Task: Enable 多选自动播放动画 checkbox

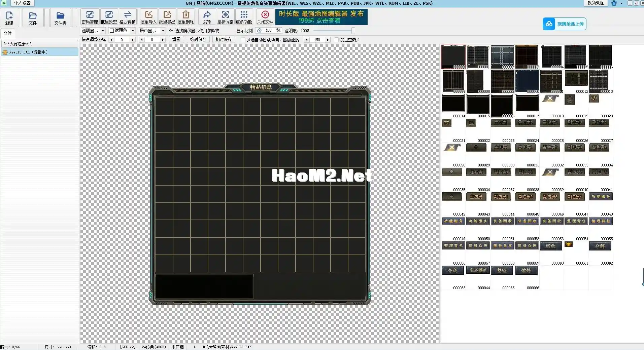Action: [243, 40]
